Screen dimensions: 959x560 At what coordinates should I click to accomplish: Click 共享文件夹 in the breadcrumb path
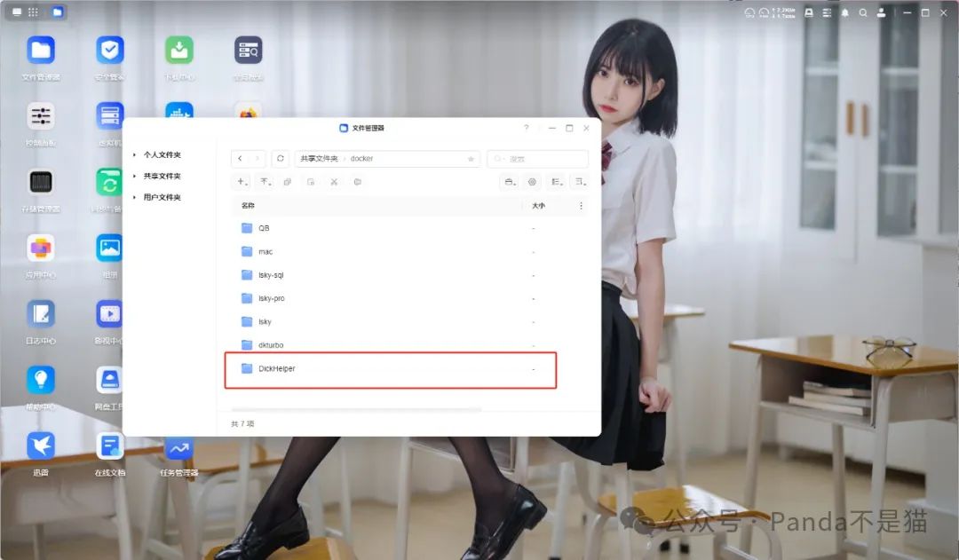[x=319, y=158]
